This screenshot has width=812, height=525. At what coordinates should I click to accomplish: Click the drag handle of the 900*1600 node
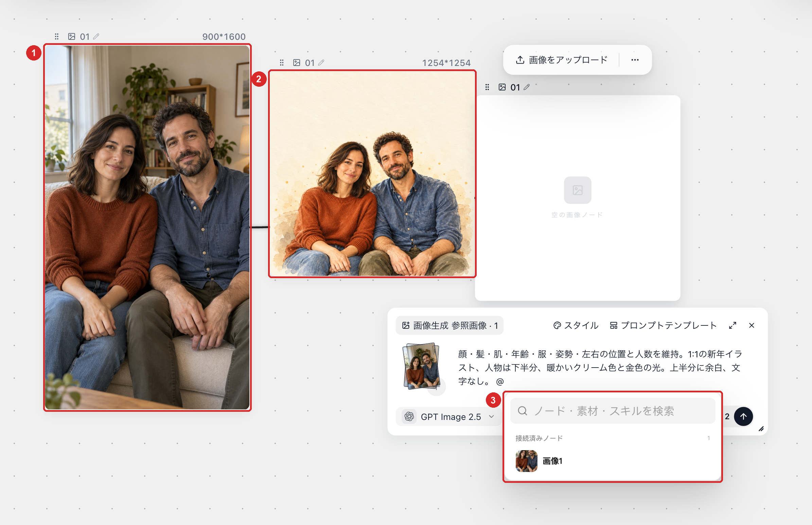coord(56,36)
